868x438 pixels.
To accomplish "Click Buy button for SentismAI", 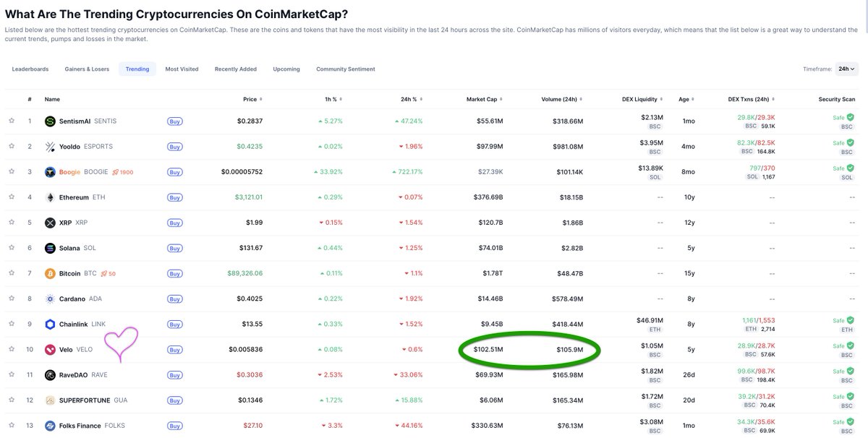I will click(174, 121).
